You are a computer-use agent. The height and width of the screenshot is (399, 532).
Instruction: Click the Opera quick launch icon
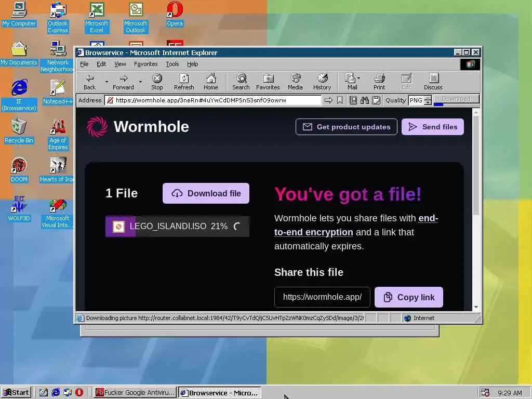79,393
